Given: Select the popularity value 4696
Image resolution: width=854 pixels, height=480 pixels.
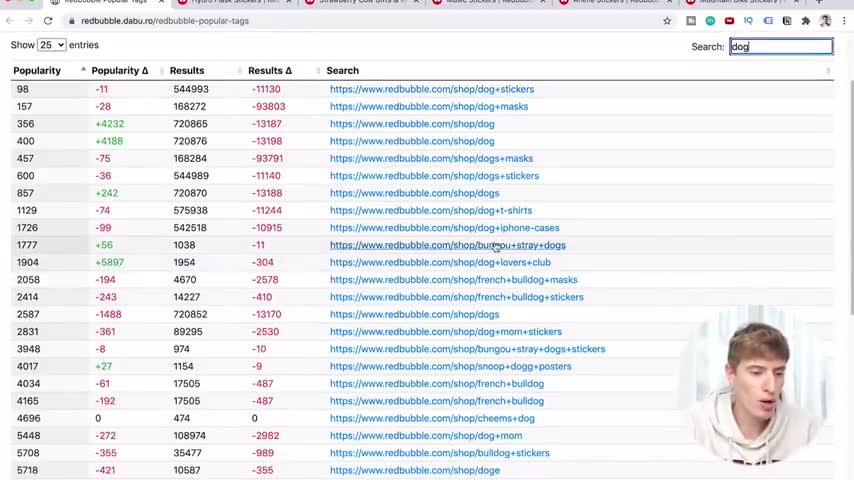Looking at the screenshot, I should [x=28, y=418].
